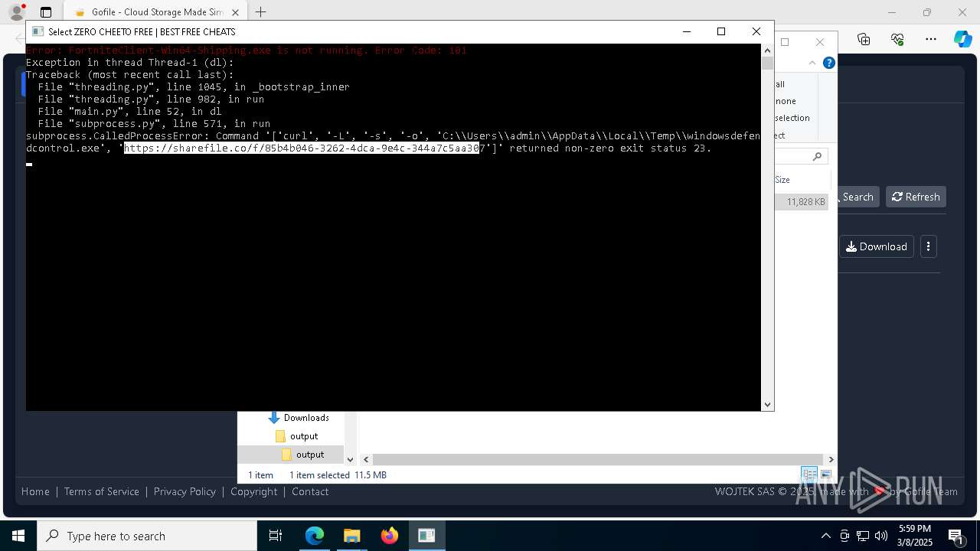Image resolution: width=980 pixels, height=551 pixels.
Task: Select console app icon in taskbar
Action: point(426,536)
